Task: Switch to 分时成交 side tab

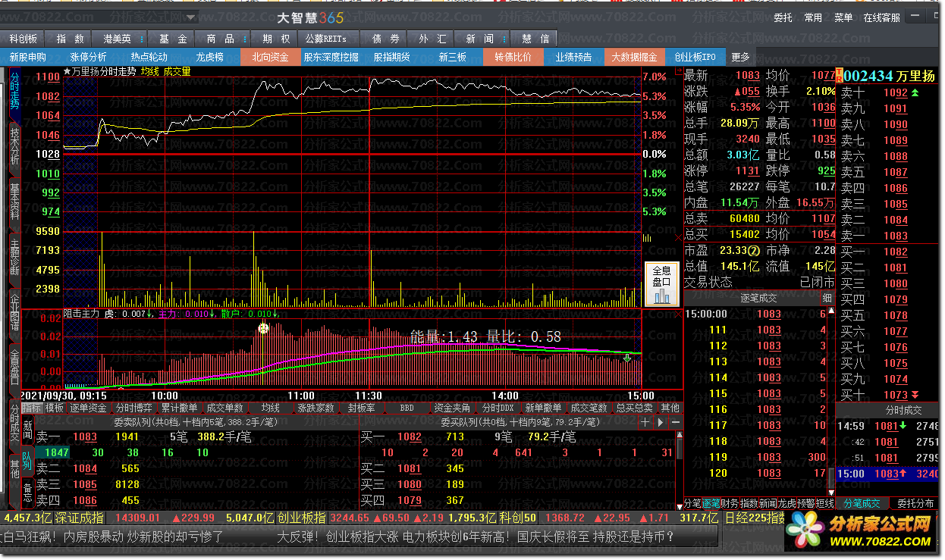Action: coord(14,426)
